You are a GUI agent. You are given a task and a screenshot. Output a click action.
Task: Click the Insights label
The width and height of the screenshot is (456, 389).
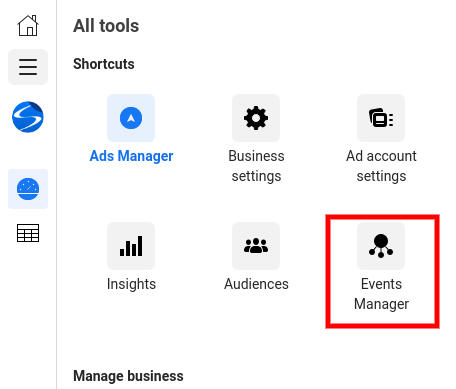pyautogui.click(x=131, y=284)
